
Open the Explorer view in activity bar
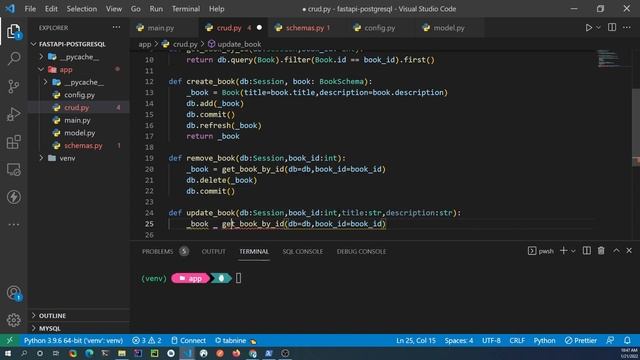click(13, 31)
